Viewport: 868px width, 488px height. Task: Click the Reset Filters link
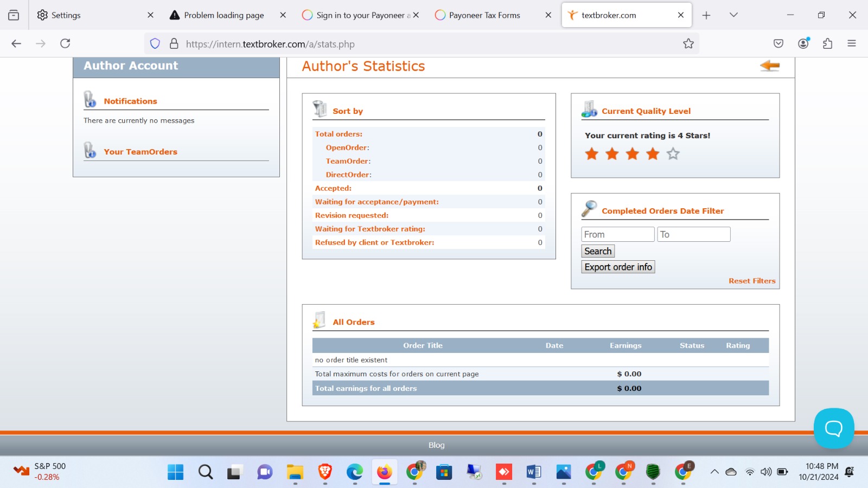pyautogui.click(x=752, y=281)
